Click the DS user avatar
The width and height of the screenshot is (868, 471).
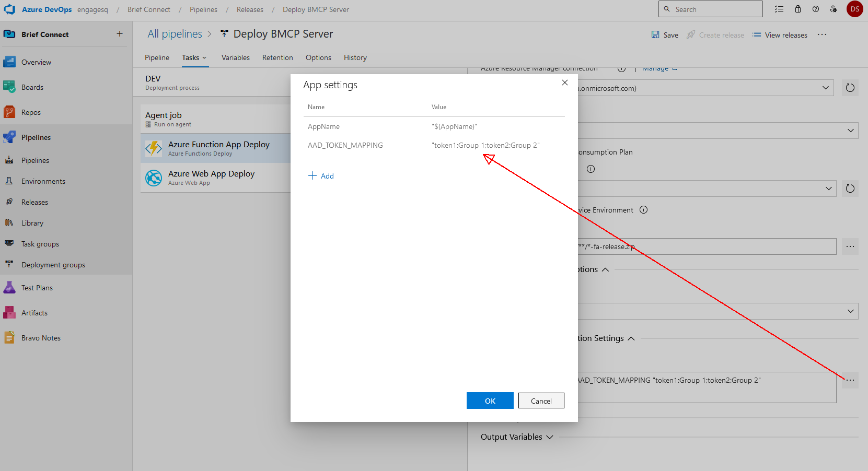pyautogui.click(x=855, y=9)
